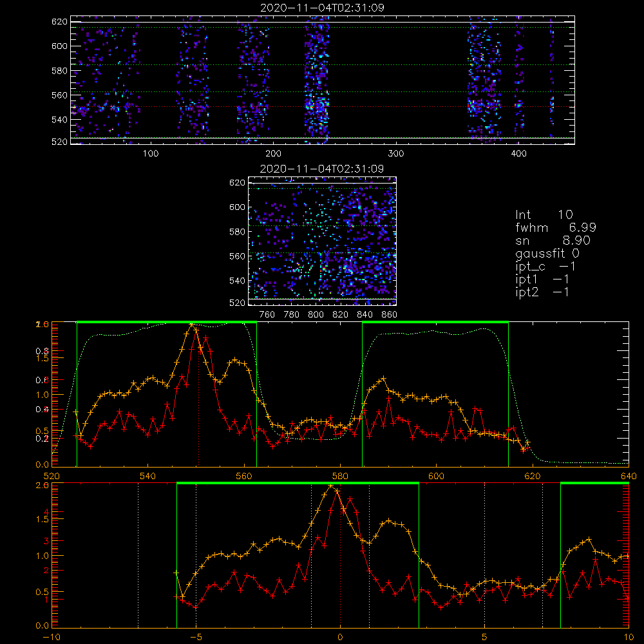Click x-axis tick '400' under the wide top image
This screenshot has height=644, width=644.
click(518, 154)
